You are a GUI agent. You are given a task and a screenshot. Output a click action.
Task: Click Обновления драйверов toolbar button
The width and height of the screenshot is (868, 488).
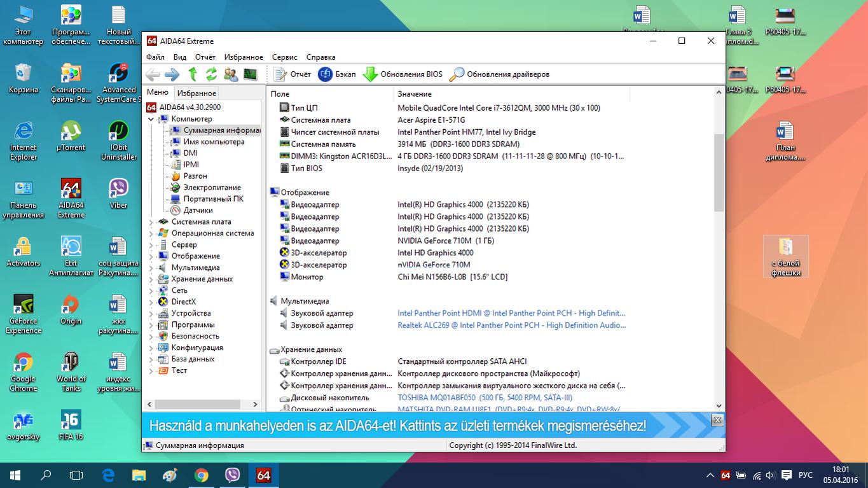point(499,74)
